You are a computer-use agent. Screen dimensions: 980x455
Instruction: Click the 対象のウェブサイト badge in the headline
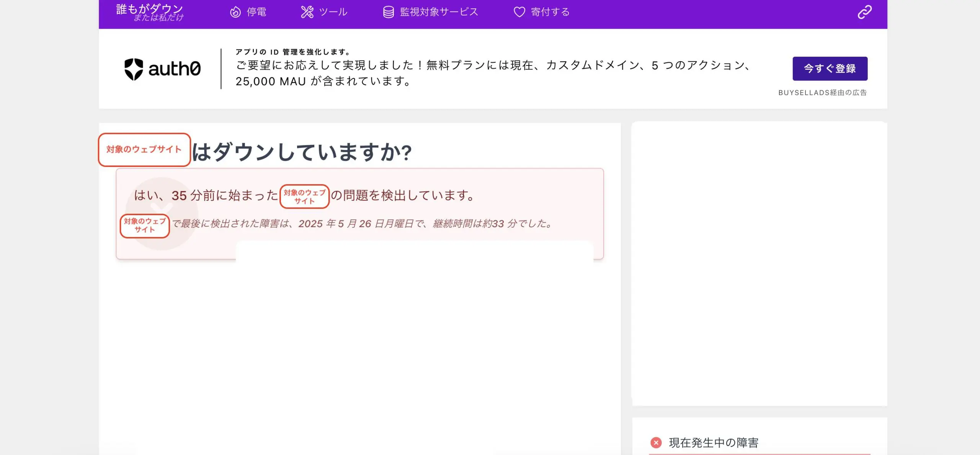pos(144,150)
